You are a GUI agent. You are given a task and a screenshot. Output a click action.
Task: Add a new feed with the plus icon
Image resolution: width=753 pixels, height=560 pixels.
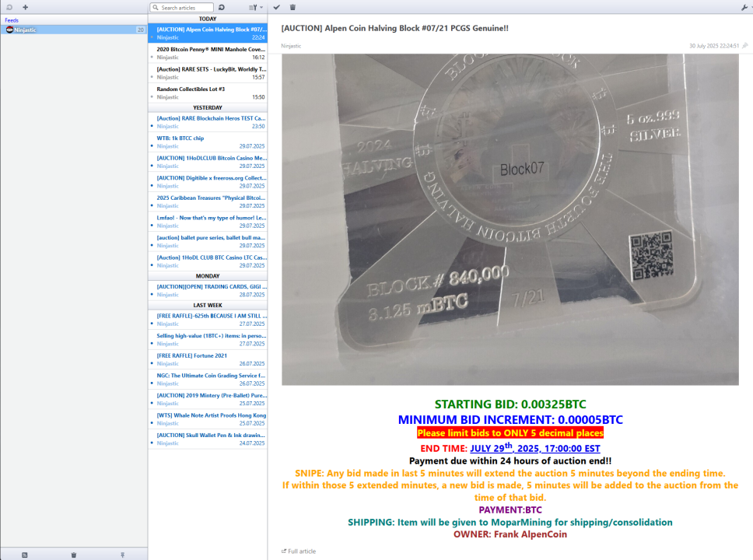[x=26, y=7]
